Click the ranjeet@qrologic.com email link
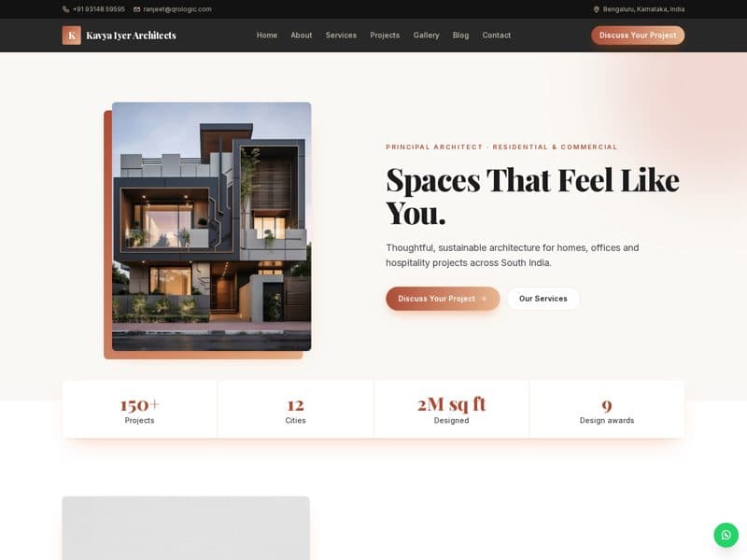 (177, 9)
